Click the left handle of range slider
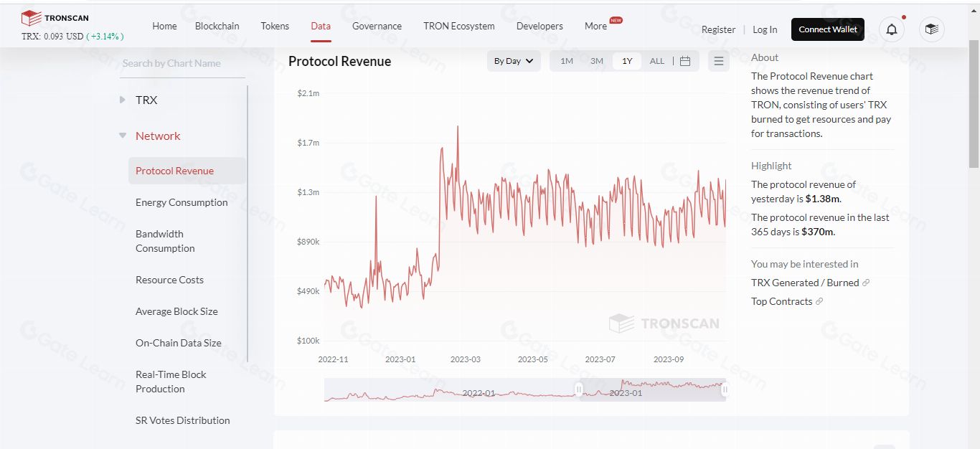This screenshot has height=449, width=980. click(x=579, y=389)
